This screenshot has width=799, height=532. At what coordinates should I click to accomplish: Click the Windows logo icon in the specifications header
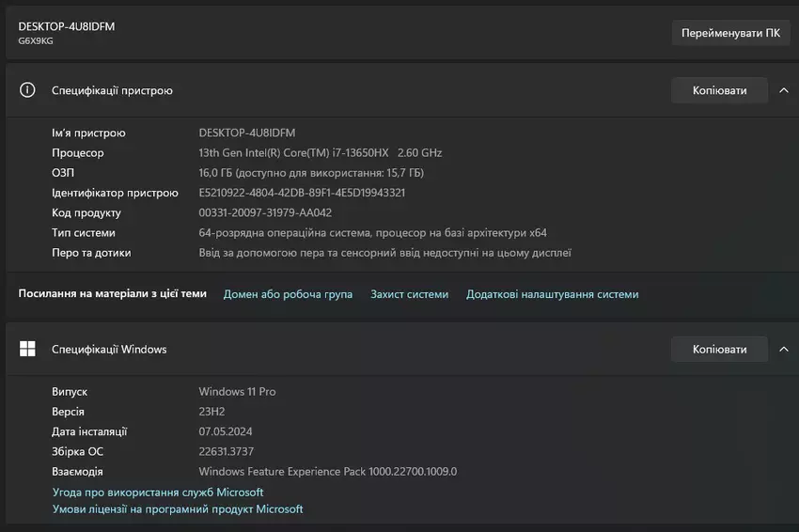28,349
